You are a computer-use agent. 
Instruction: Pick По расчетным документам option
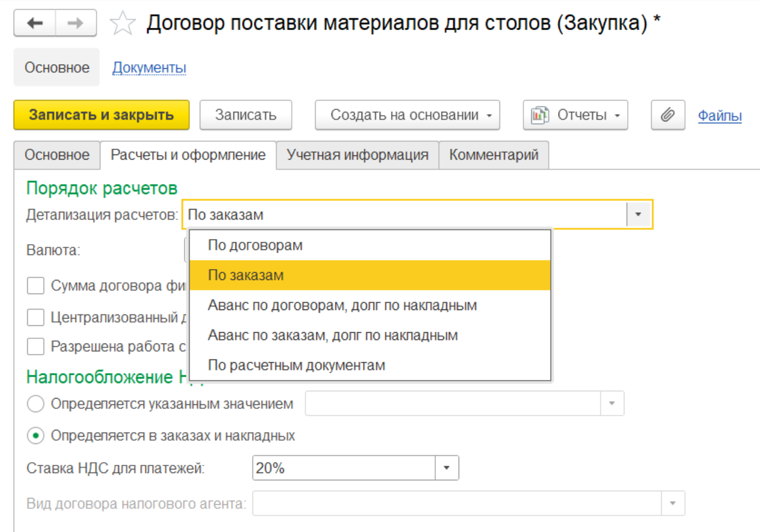[x=296, y=365]
